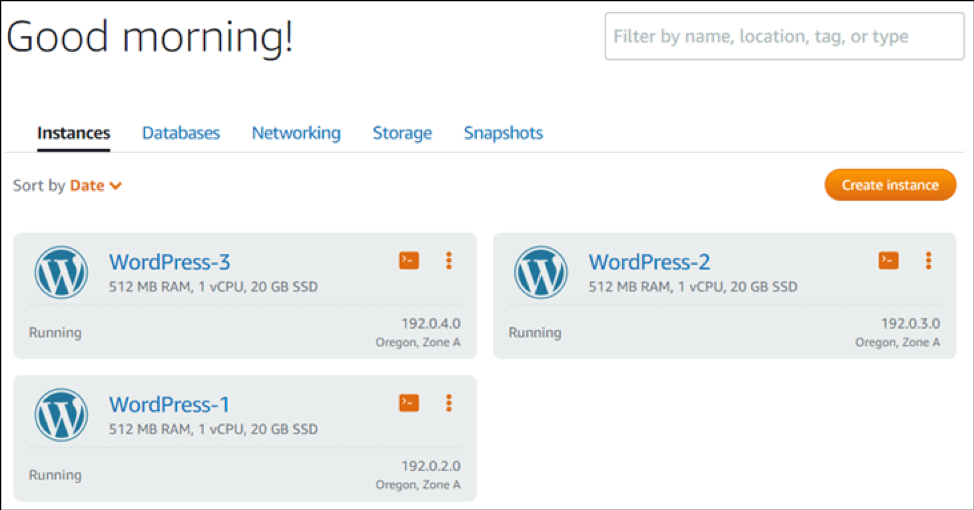This screenshot has width=974, height=510.
Task: Switch to the Databases tab
Action: point(181,133)
